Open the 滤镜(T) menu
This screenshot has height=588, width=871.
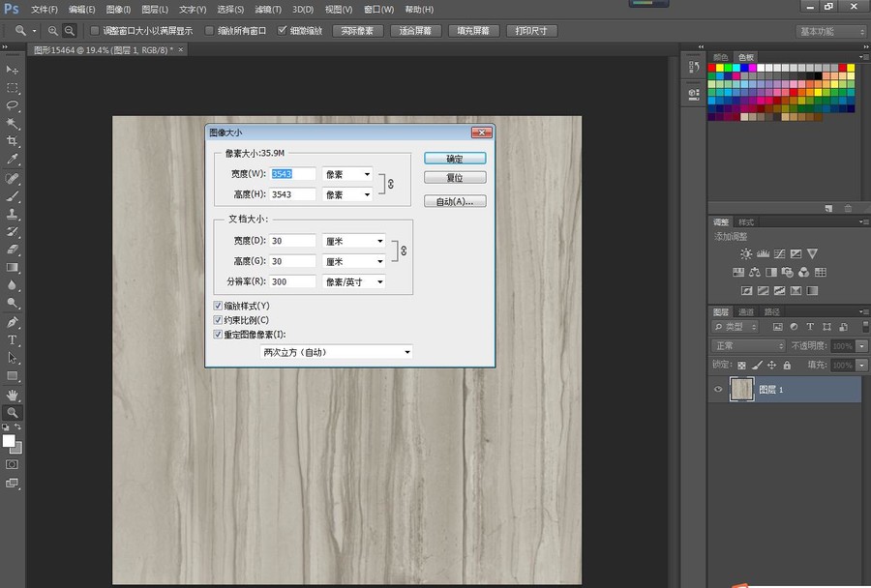[x=268, y=10]
